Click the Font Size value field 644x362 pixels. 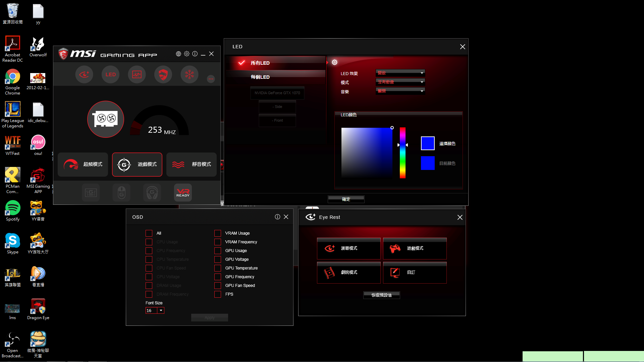[x=152, y=311]
